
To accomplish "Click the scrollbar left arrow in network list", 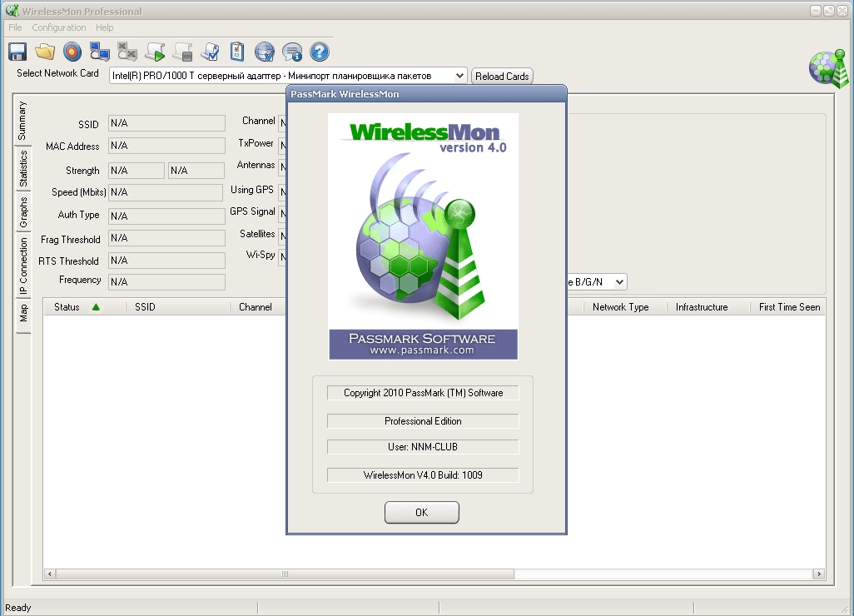I will (50, 574).
